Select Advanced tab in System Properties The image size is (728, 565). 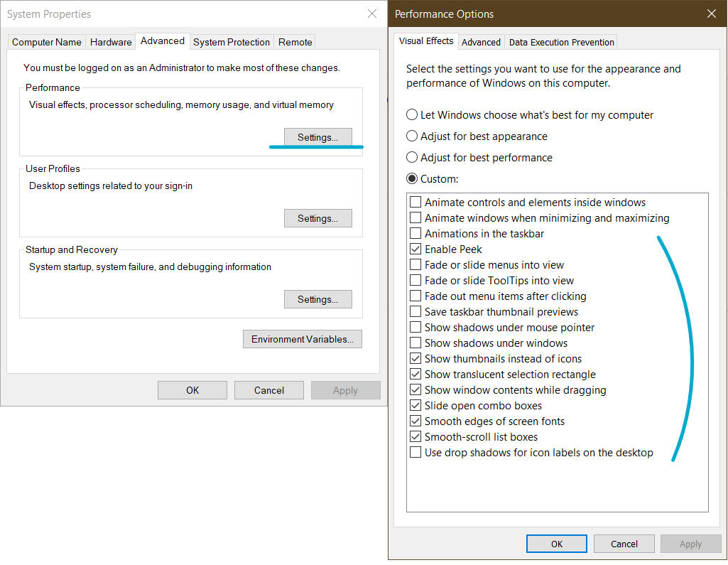[163, 41]
